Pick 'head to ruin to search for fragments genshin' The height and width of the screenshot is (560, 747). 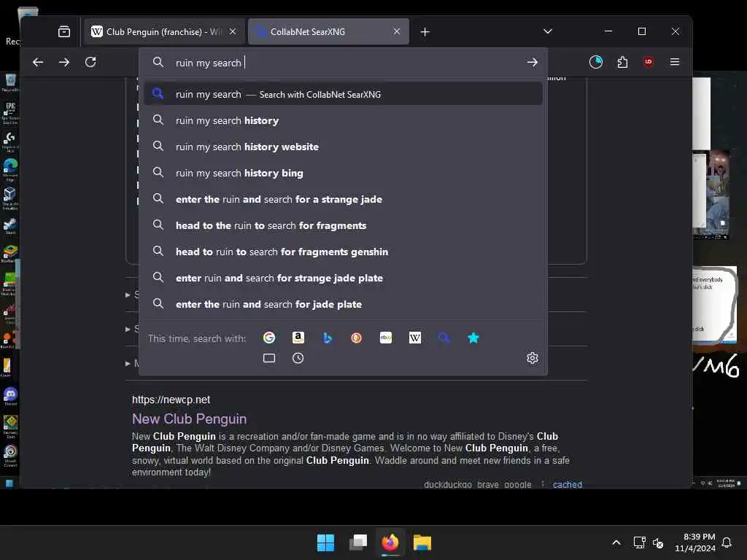[x=343, y=252]
